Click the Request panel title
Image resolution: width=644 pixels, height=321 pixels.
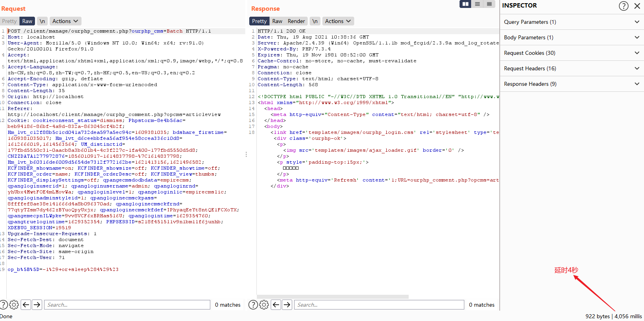13,9
